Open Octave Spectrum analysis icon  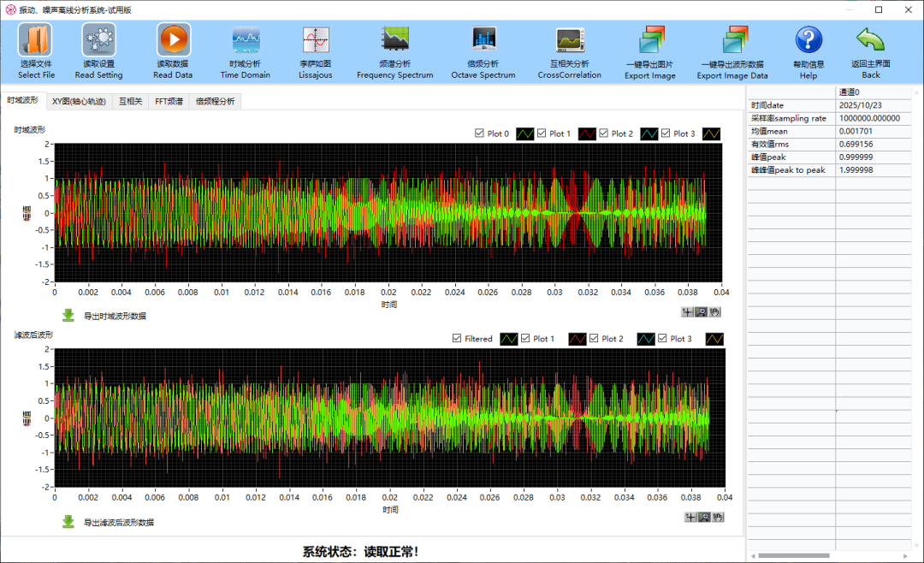coord(483,39)
